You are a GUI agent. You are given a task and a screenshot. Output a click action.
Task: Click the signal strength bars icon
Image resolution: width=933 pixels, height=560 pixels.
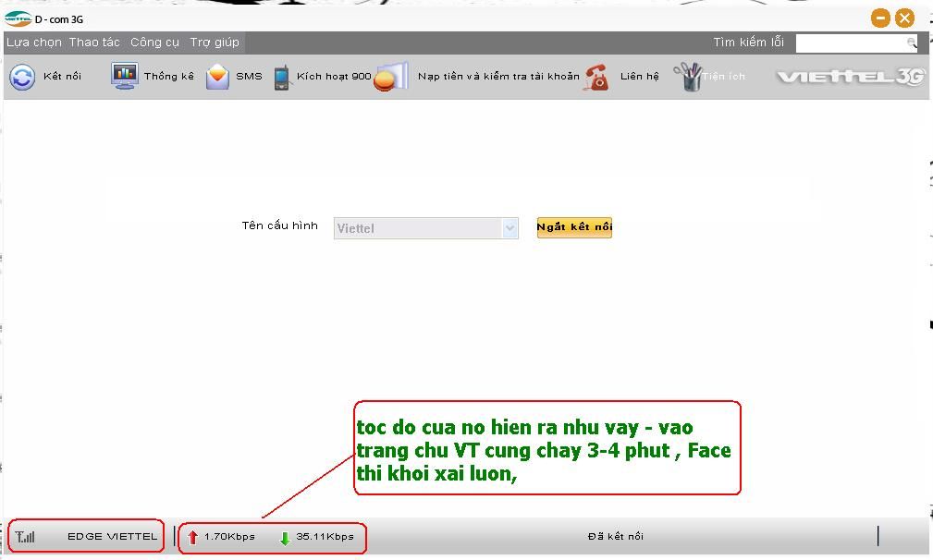coord(25,537)
